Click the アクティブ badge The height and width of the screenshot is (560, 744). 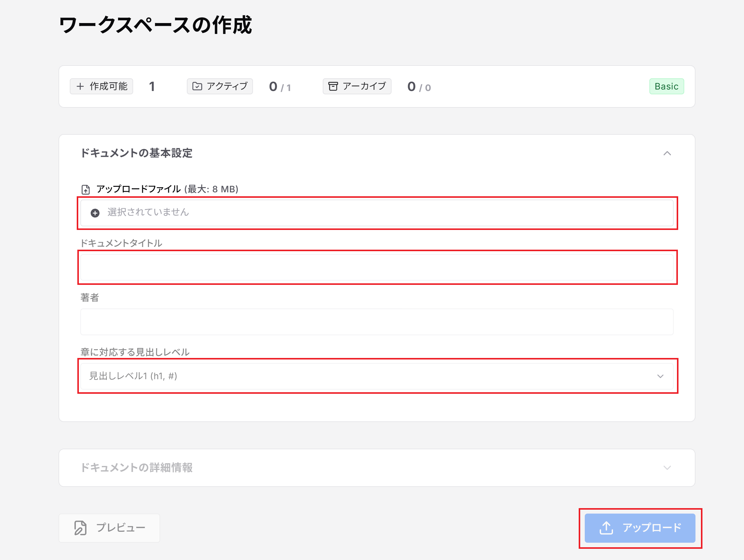point(220,86)
